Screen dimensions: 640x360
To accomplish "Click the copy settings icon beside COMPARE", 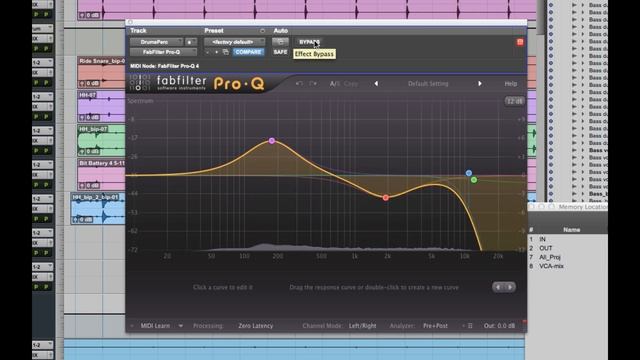I will (226, 52).
